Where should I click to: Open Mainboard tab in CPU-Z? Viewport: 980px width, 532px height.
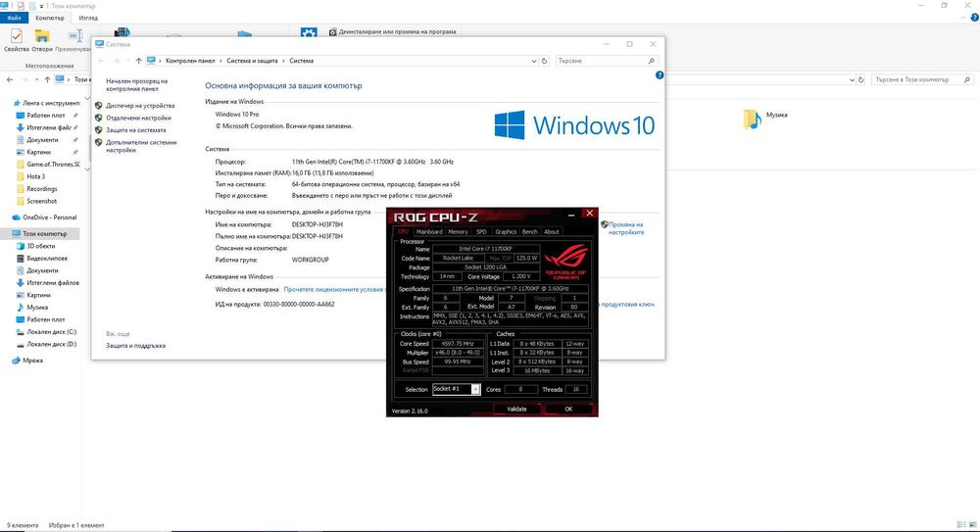pyautogui.click(x=429, y=231)
